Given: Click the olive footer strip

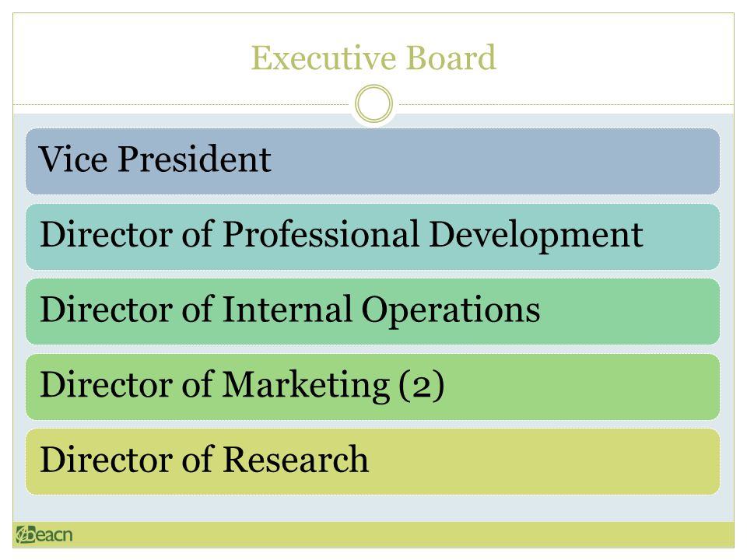Looking at the screenshot, I should [x=373, y=534].
